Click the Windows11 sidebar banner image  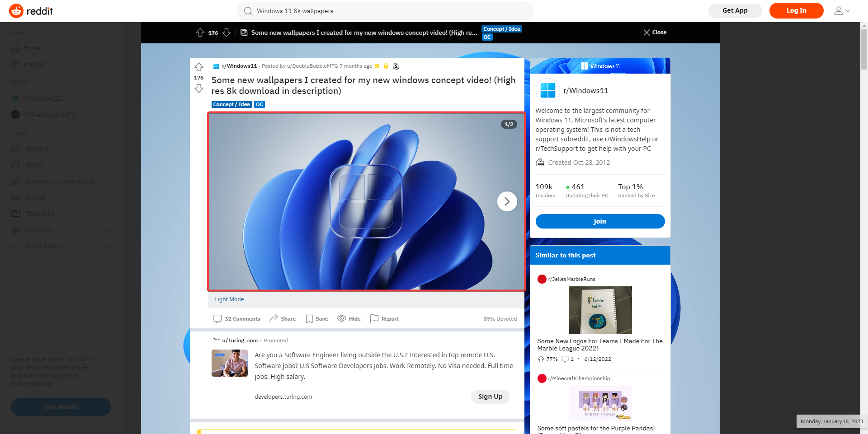[600, 66]
